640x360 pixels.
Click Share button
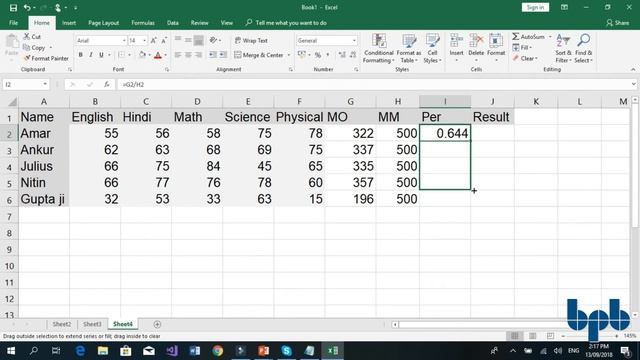click(618, 23)
